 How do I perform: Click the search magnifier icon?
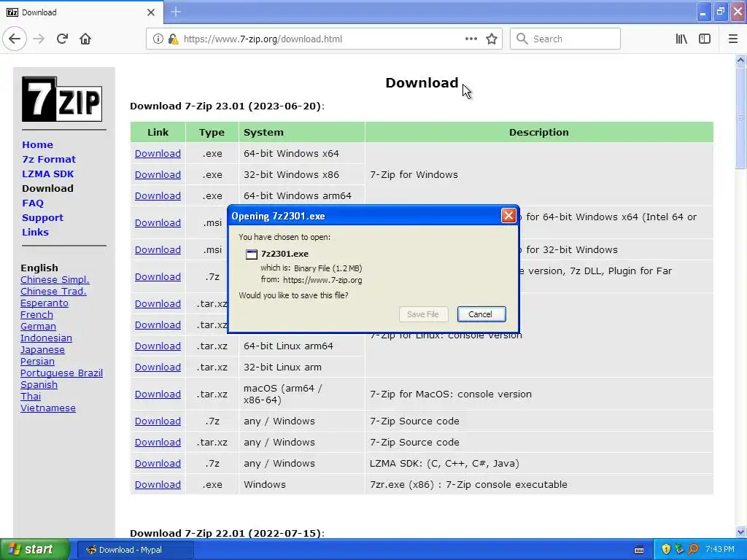[x=522, y=39]
